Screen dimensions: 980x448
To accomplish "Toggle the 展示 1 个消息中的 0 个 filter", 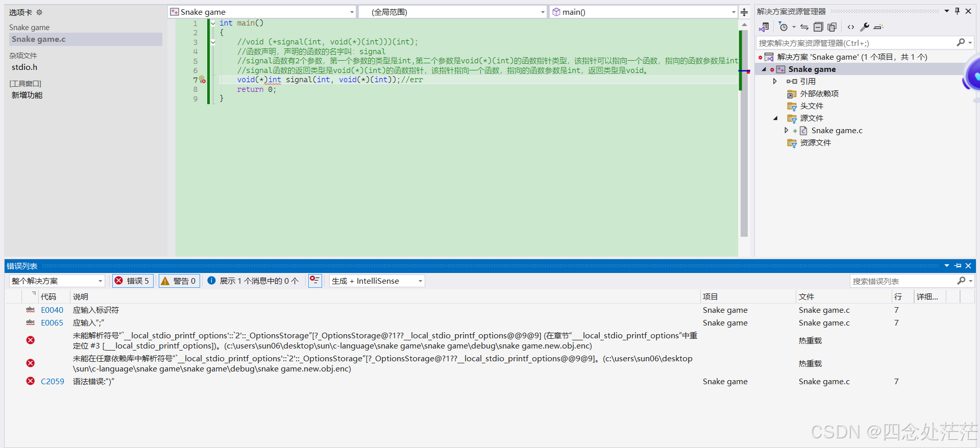I will point(253,281).
